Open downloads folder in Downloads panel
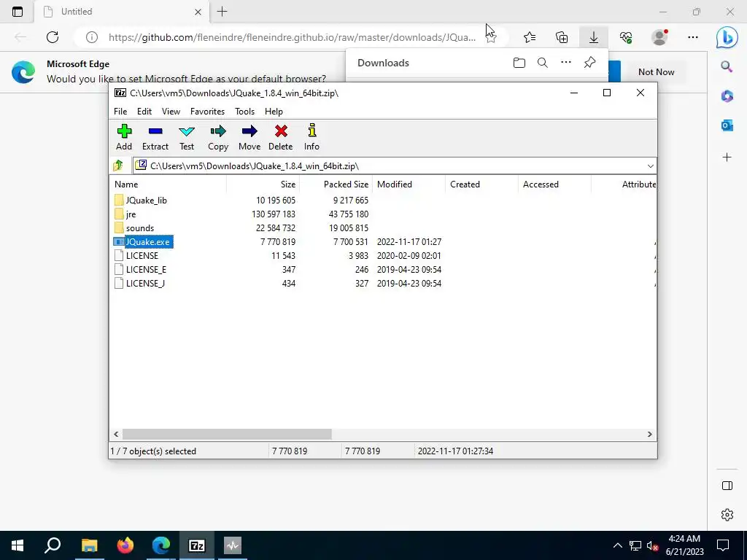The height and width of the screenshot is (560, 747). coord(519,63)
